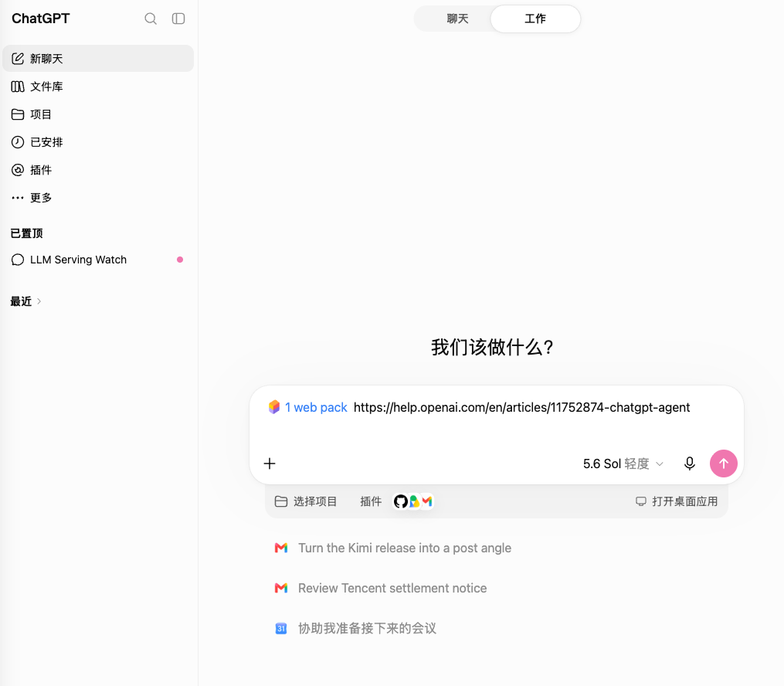The width and height of the screenshot is (784, 686).
Task: Click the Google Drive plugin icon
Action: tap(414, 501)
